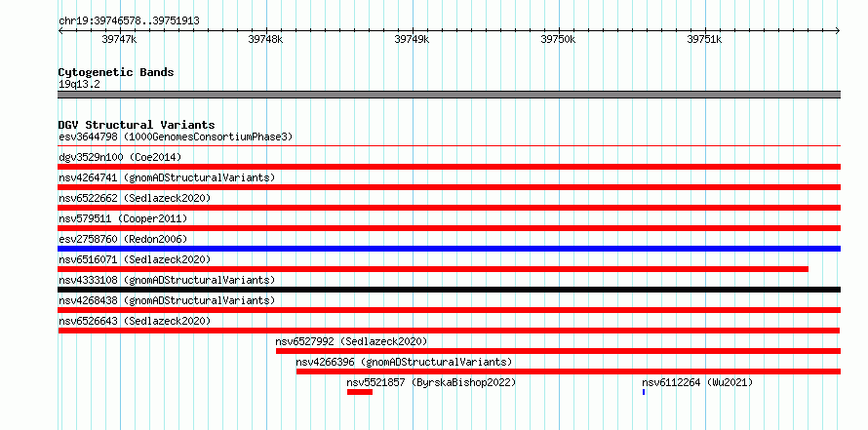Viewport: 868px width, 430px height.
Task: Click the gray 19q13.2 cytogenetic band
Action: coord(449,95)
